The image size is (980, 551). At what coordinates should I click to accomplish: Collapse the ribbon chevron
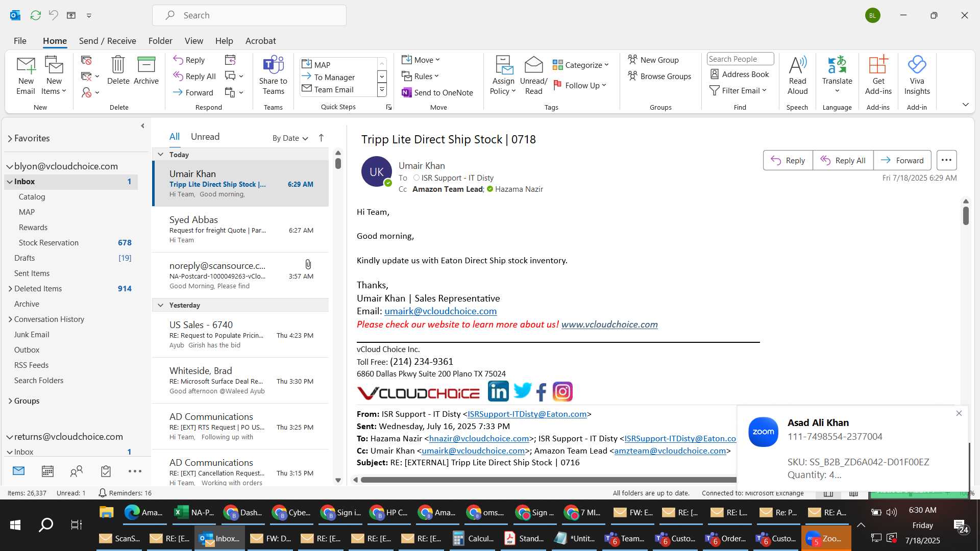pos(965,105)
